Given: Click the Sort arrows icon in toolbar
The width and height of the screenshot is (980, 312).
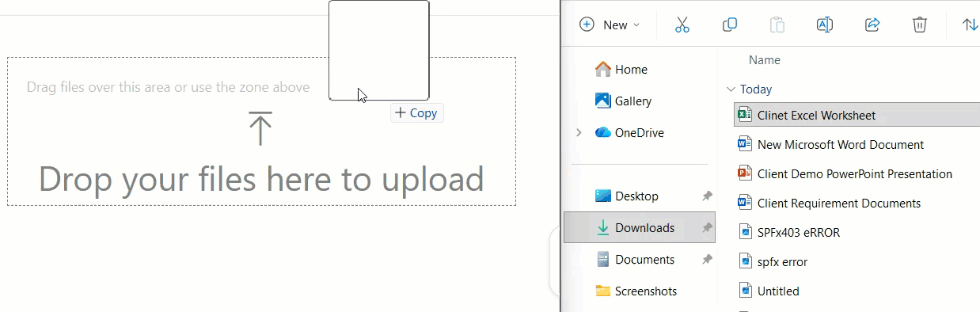Looking at the screenshot, I should click(970, 25).
